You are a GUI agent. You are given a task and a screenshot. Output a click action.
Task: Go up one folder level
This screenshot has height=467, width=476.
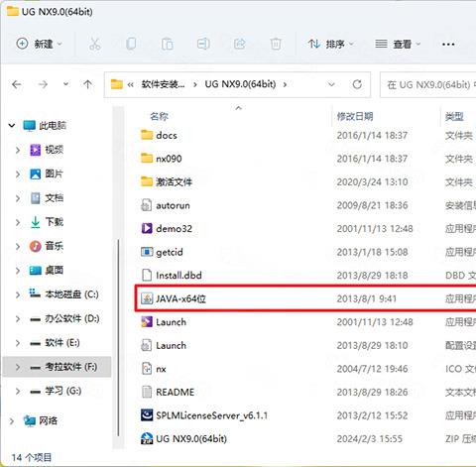(x=87, y=84)
